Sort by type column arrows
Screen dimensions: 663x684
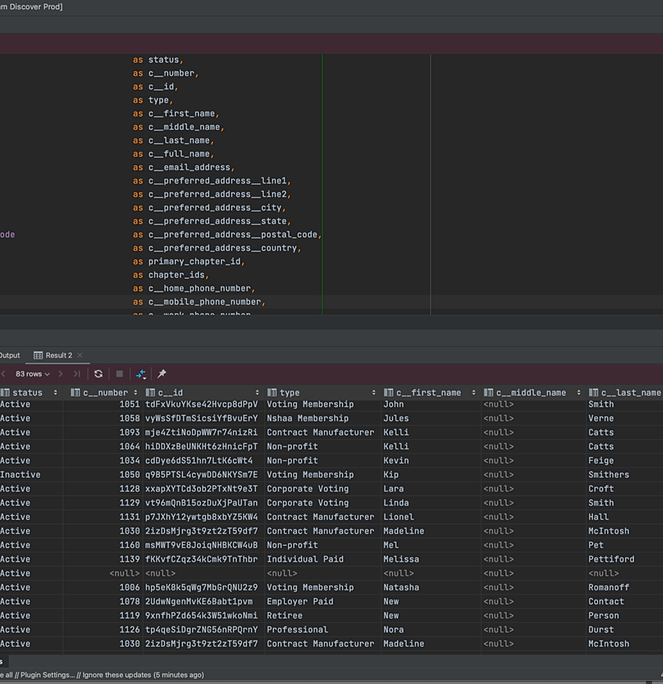click(374, 393)
